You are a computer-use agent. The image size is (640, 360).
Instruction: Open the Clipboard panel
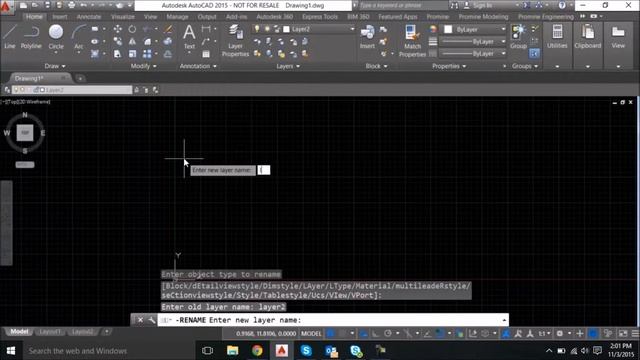coord(588,37)
